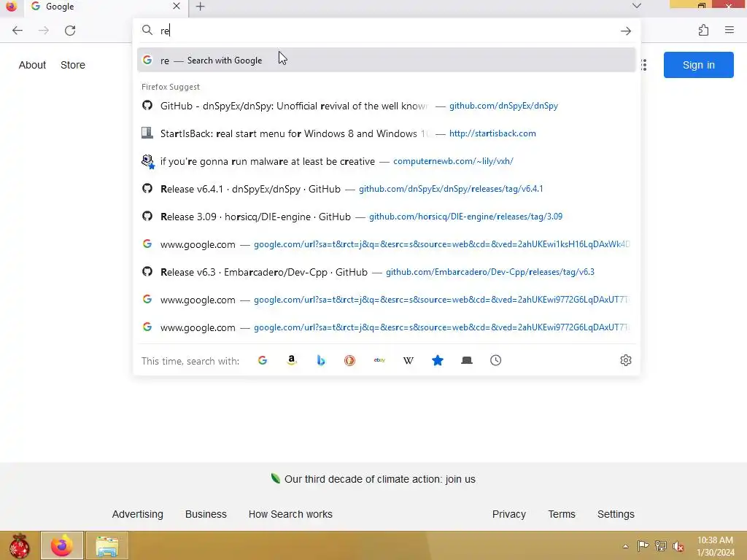747x560 pixels.
Task: Open the clock showing 10:38 AM
Action: (716, 546)
